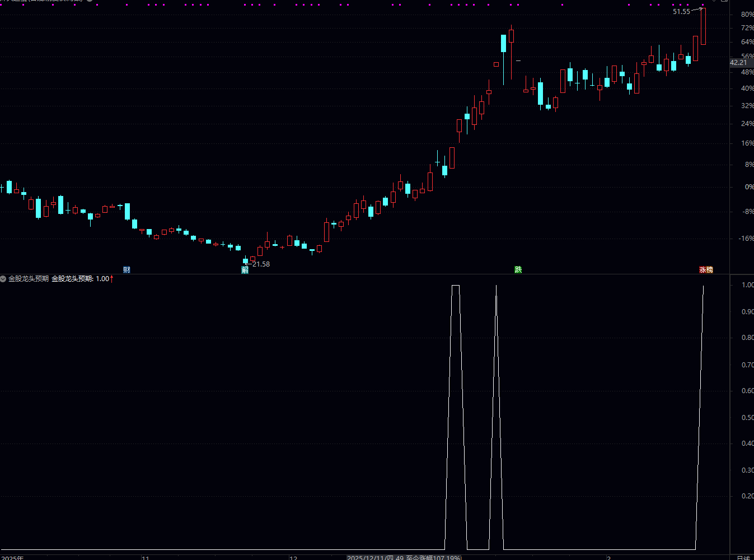754x560 pixels.
Task: Click the 财 info marker under candles
Action: pos(127,270)
